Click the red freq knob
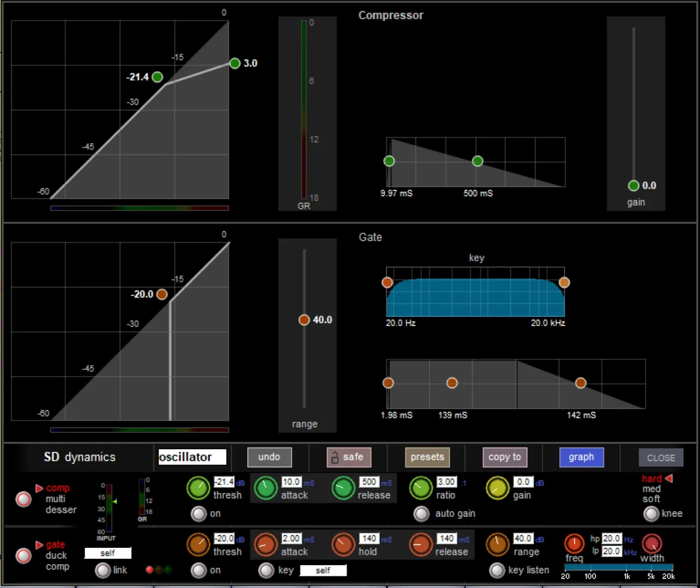Image resolution: width=700 pixels, height=588 pixels. point(575,544)
